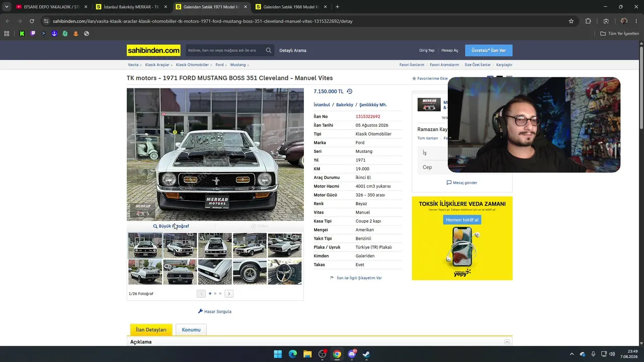Click the main Mustang front photo

coord(215,154)
